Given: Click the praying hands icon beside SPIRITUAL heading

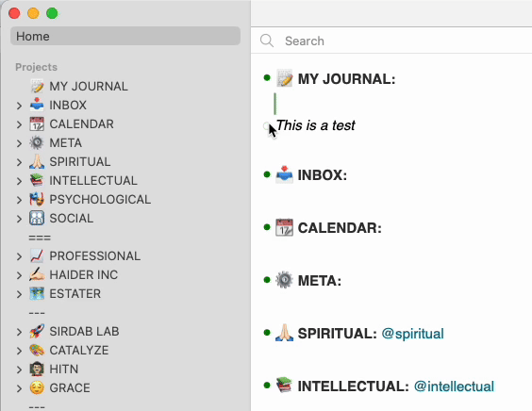Looking at the screenshot, I should pos(284,333).
